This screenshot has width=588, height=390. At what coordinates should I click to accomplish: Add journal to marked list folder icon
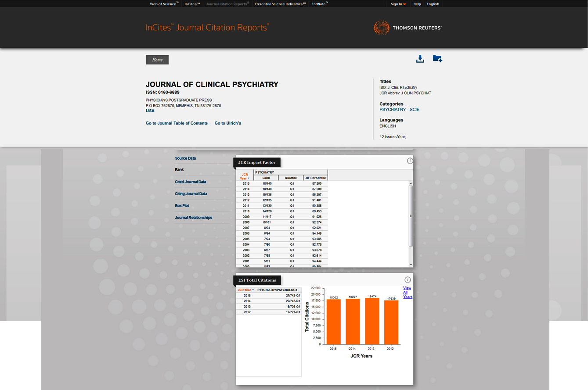coord(437,58)
